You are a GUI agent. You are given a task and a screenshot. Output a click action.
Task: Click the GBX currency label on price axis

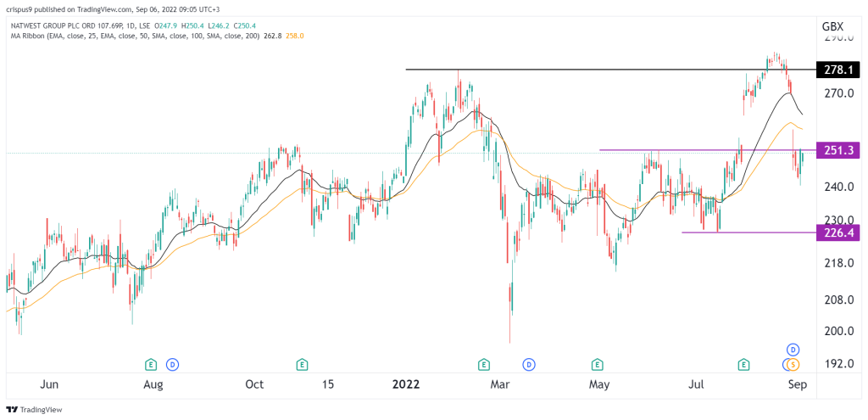click(x=832, y=26)
